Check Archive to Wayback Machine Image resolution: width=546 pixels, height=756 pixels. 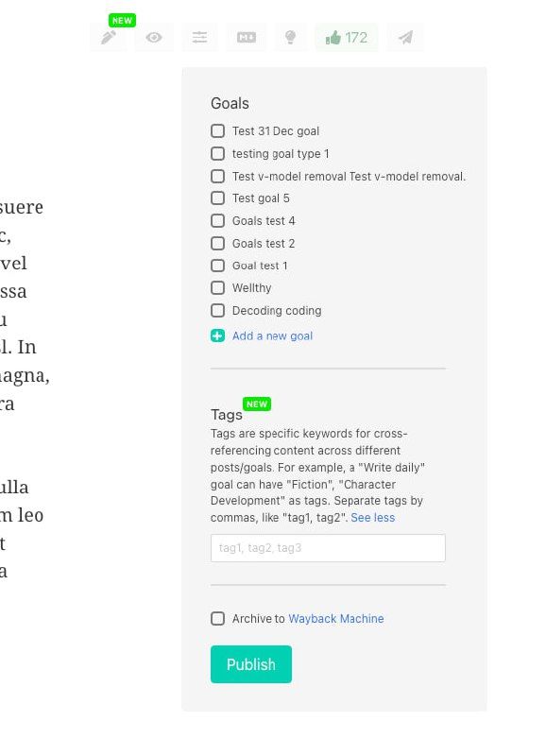click(217, 619)
